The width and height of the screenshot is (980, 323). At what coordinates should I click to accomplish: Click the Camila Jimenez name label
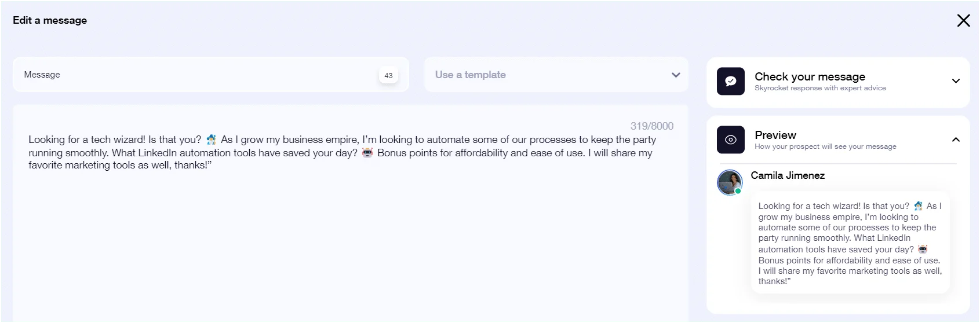click(x=788, y=175)
